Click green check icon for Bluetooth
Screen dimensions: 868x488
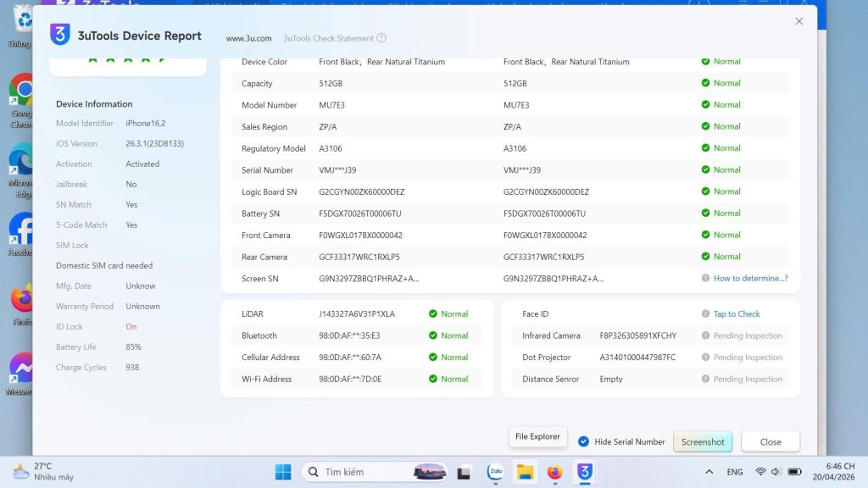point(433,335)
